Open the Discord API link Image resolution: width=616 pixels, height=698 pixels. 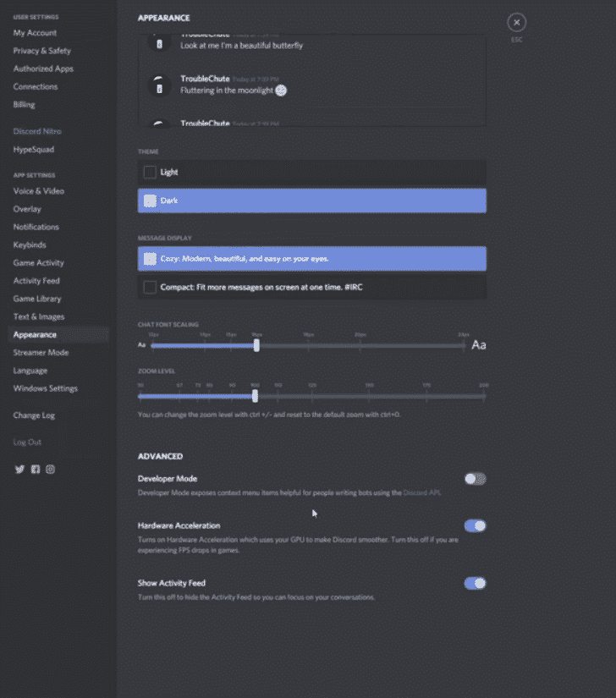[x=421, y=492]
